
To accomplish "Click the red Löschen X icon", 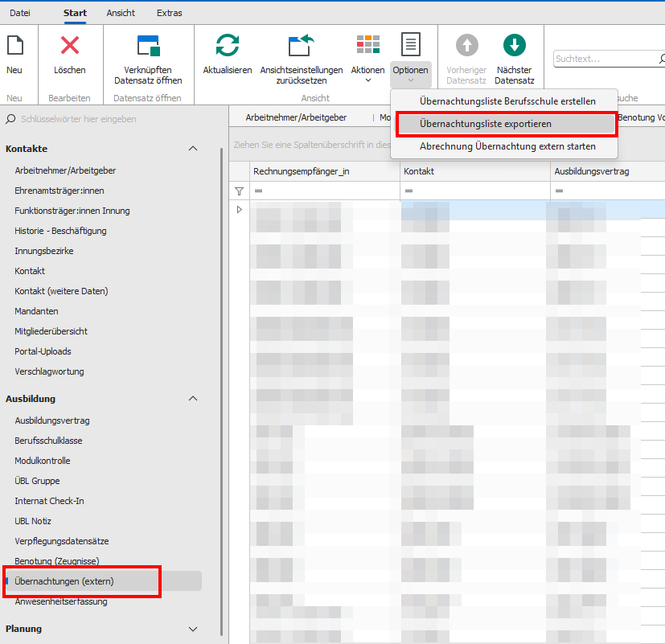I will (69, 45).
